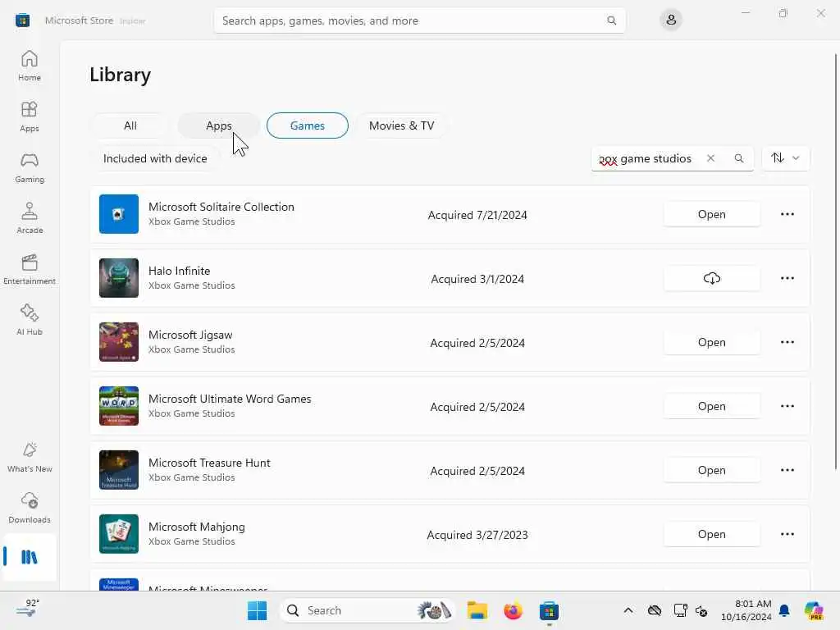Click the Microsoft Treasure Hunt thumbnail
840x630 pixels.
[x=119, y=470]
